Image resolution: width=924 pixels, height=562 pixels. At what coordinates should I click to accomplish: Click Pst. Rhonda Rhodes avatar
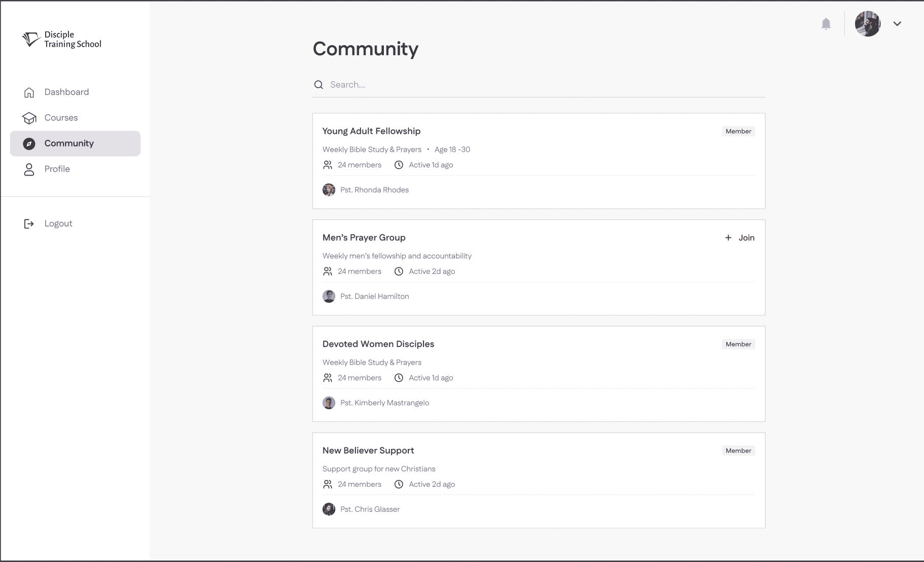click(329, 190)
